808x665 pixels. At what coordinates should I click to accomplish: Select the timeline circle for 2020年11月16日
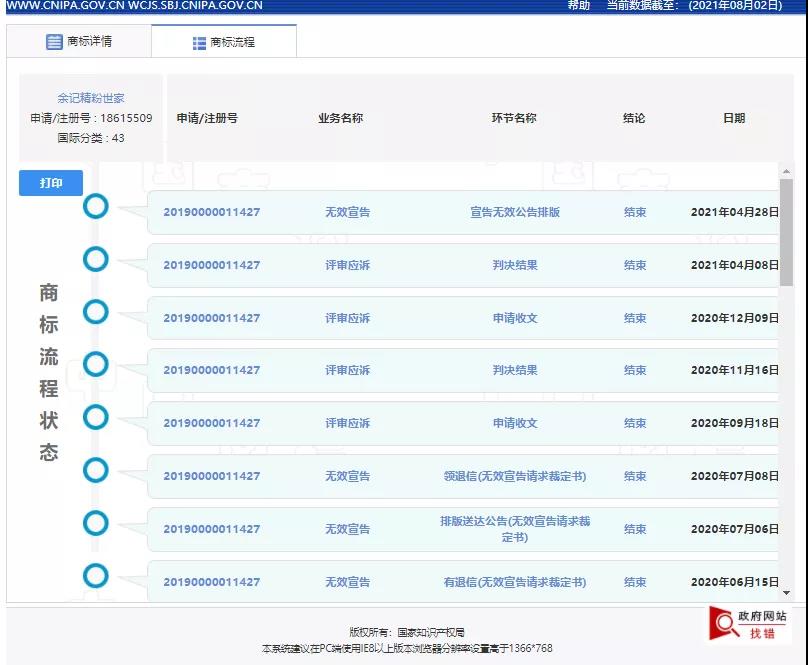point(96,364)
